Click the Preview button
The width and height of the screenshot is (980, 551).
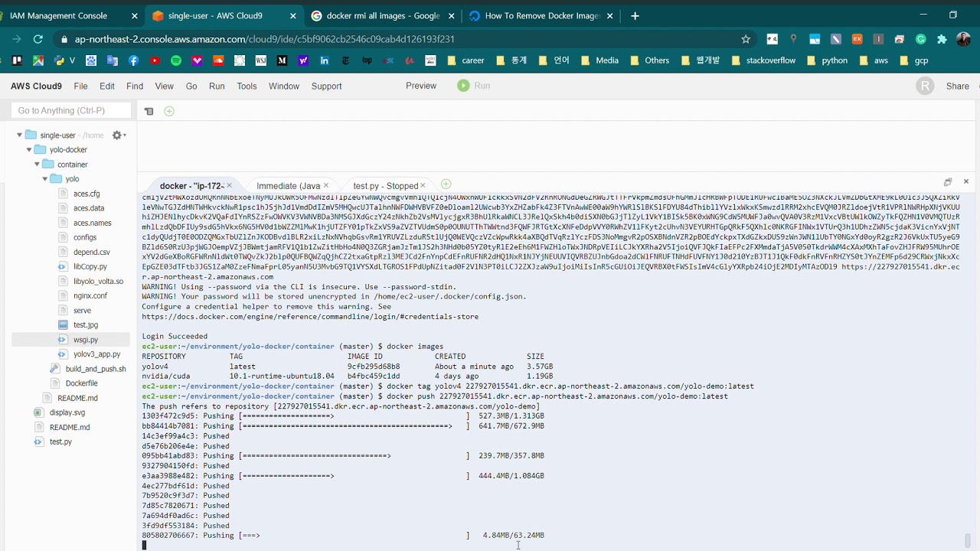[x=421, y=86]
